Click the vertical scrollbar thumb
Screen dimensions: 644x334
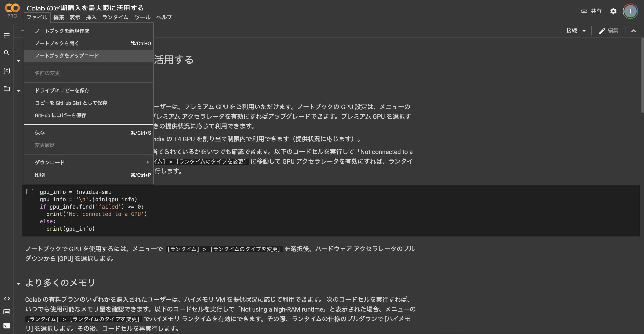(642, 75)
